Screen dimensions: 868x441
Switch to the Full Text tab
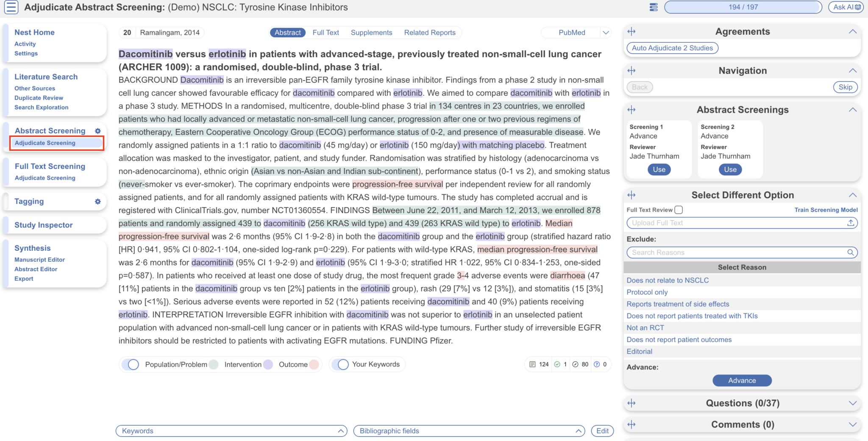[325, 32]
